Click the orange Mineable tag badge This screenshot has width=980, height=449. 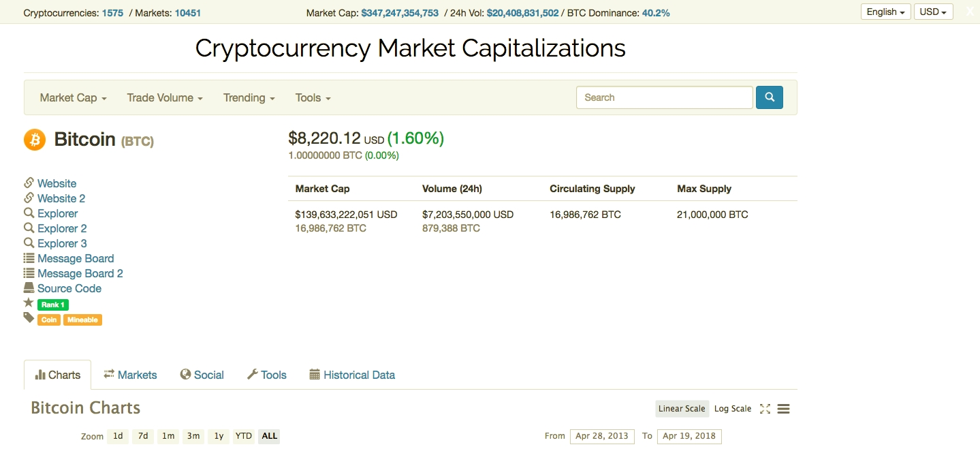(x=82, y=320)
